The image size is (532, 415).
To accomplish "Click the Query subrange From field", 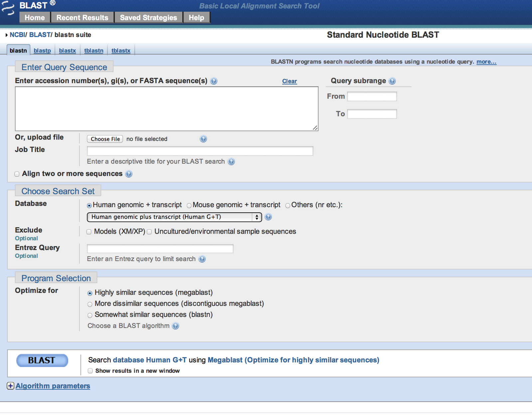I will [x=372, y=97].
